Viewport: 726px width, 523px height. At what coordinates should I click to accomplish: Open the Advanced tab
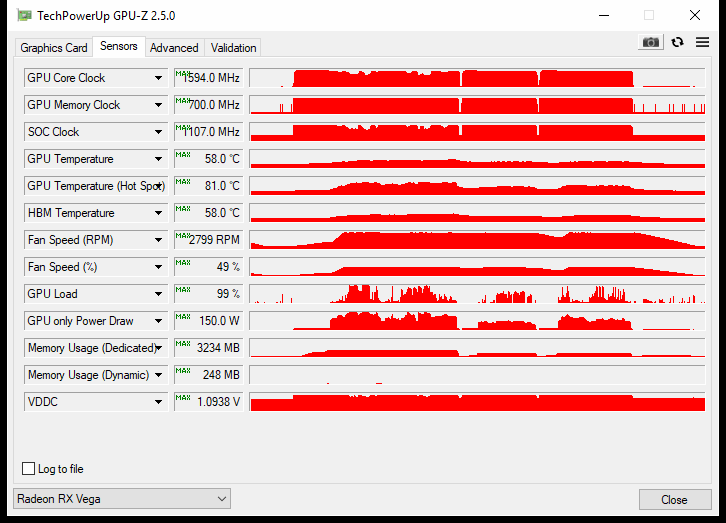[x=174, y=48]
